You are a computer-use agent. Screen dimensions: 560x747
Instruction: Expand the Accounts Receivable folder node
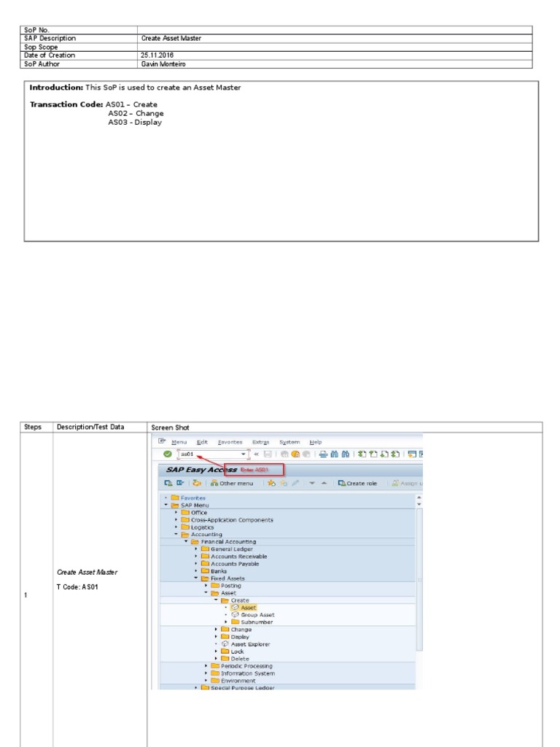pyautogui.click(x=195, y=557)
